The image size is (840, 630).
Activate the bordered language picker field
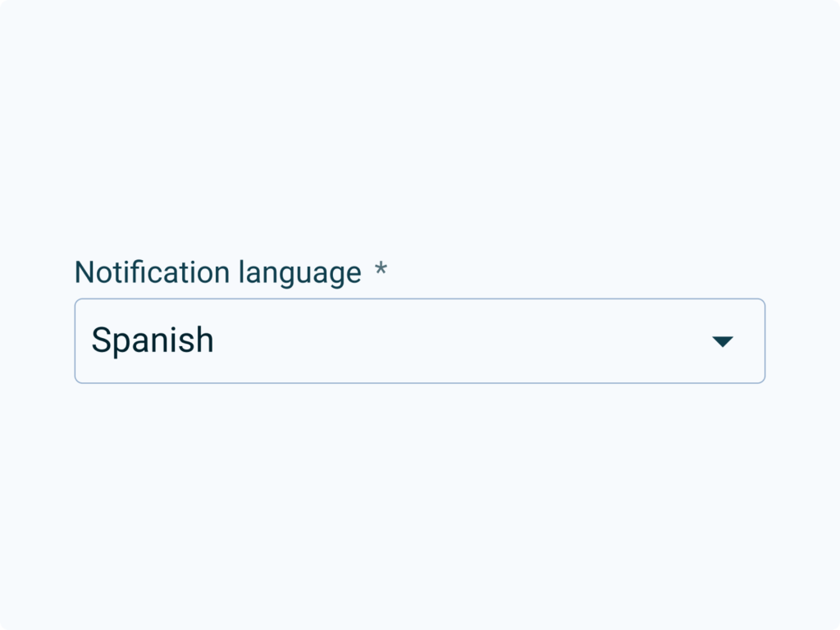click(x=419, y=340)
